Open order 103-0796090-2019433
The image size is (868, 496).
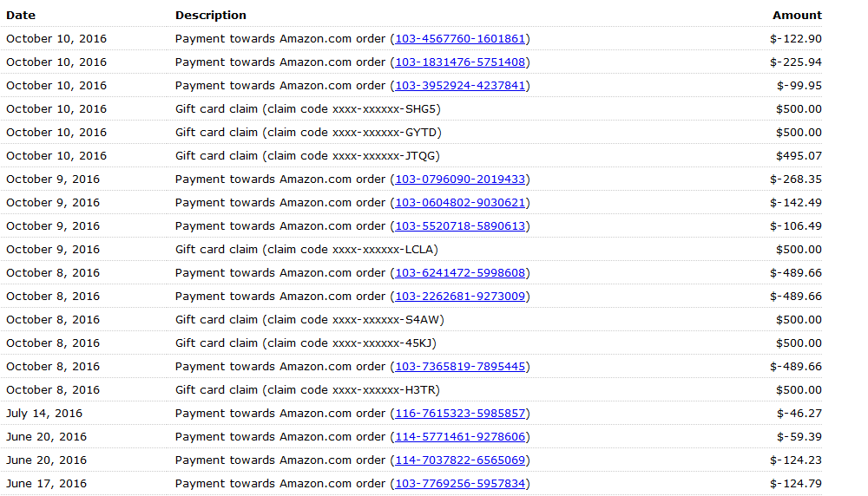click(x=460, y=179)
